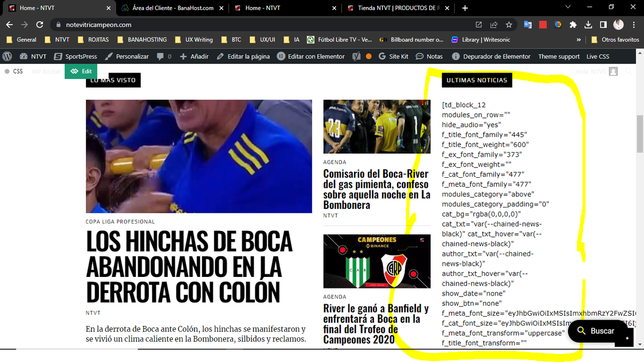Screen dimensions: 644x362
Task: Open the NTVT dashboard menu in the admin bar
Action: (x=33, y=56)
